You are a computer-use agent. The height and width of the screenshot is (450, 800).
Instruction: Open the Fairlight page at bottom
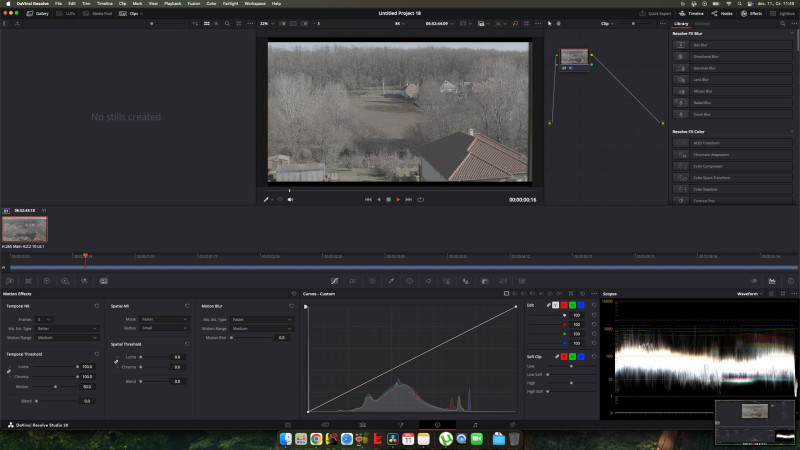(x=475, y=424)
